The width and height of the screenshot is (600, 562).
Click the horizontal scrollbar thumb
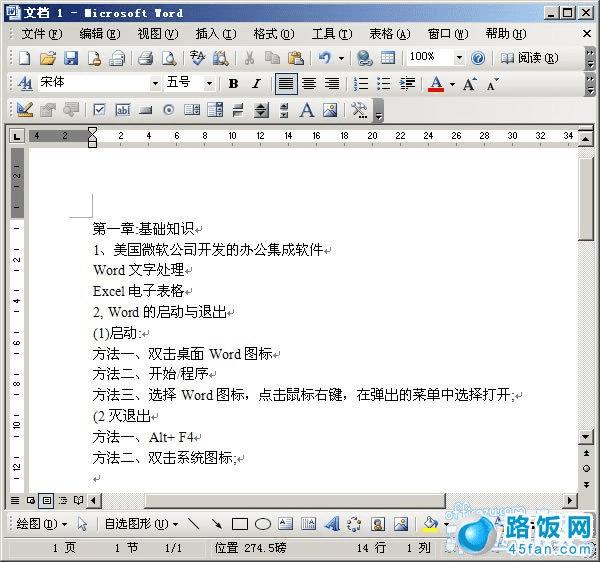(x=295, y=500)
